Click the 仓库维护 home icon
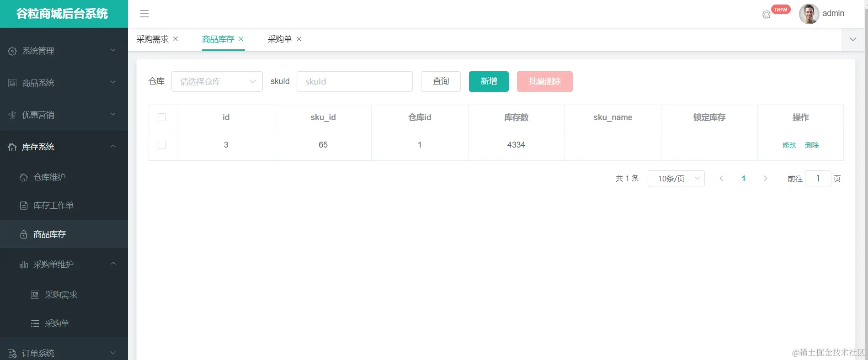868x360 pixels. tap(24, 177)
